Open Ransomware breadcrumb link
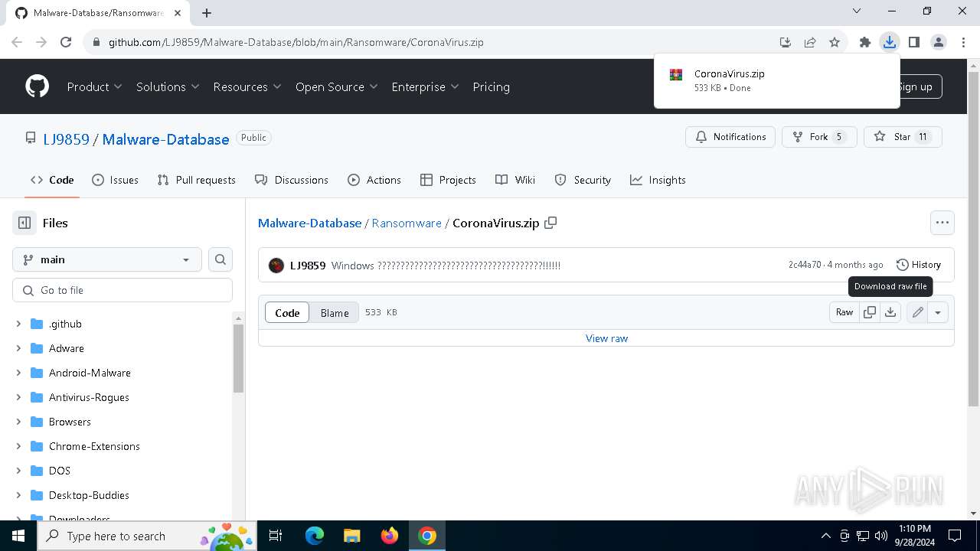The image size is (980, 551). coord(407,223)
